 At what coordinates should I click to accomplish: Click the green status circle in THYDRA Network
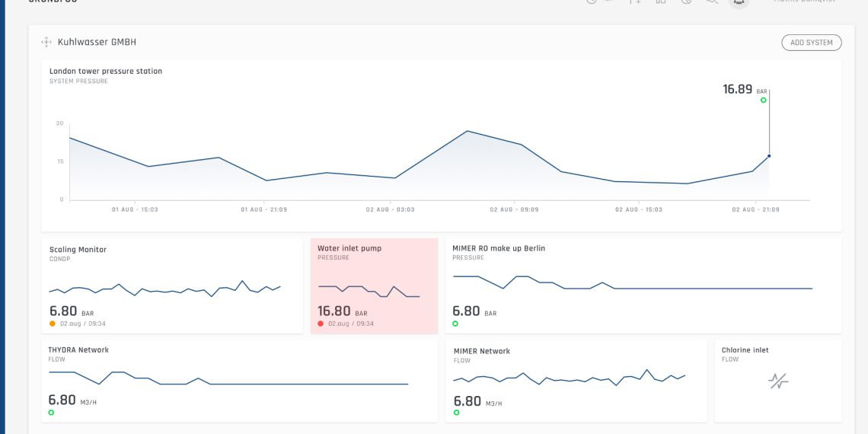pos(51,413)
